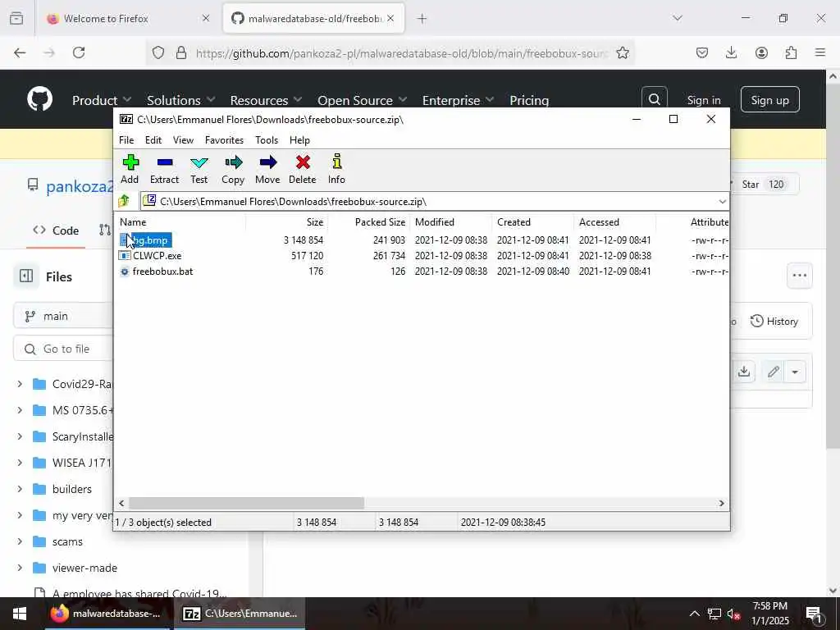Select the freebobux.bat file
The image size is (840, 630).
coord(163,271)
